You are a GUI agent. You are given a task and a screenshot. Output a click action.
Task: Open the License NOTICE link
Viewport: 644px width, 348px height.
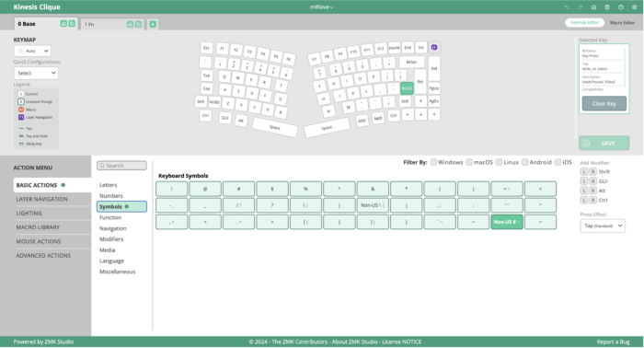tap(402, 342)
